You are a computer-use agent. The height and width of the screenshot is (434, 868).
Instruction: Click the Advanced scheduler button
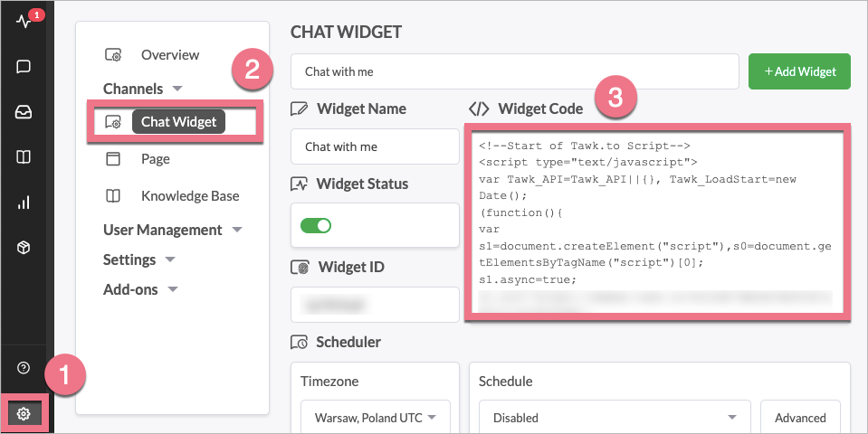(800, 418)
